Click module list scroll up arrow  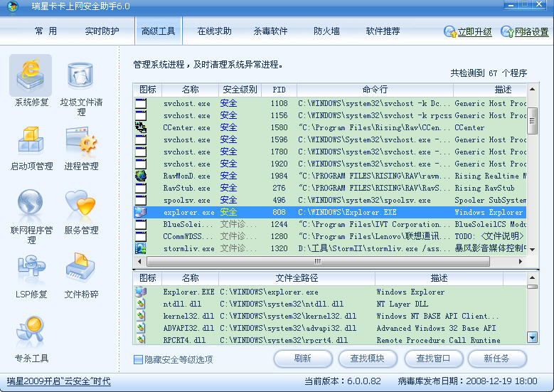(533, 278)
